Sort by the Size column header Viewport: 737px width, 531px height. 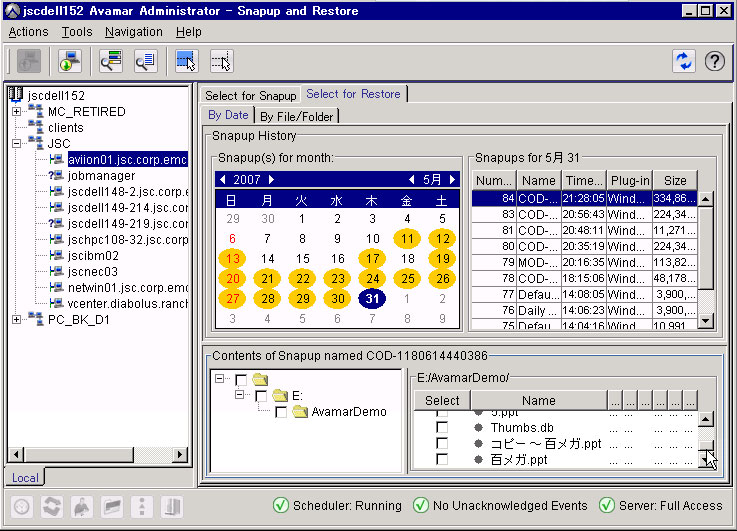click(675, 180)
